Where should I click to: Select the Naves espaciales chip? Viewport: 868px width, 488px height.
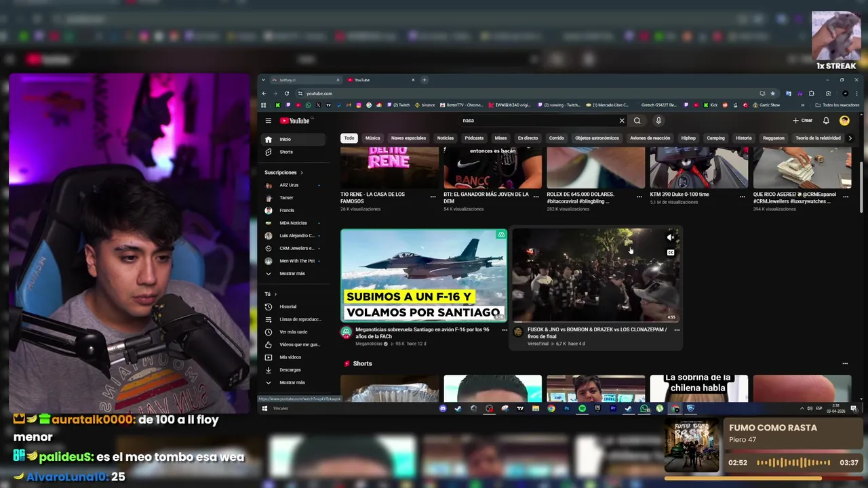point(408,138)
